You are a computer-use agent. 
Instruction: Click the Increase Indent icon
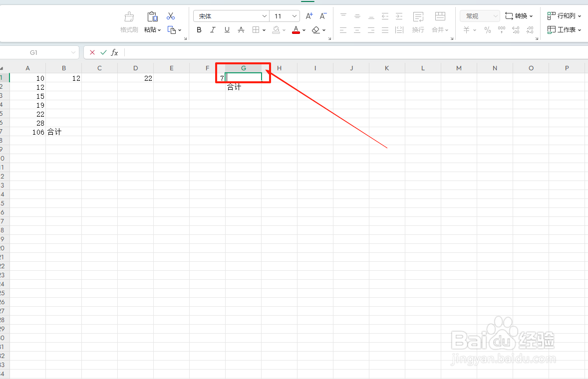(399, 16)
